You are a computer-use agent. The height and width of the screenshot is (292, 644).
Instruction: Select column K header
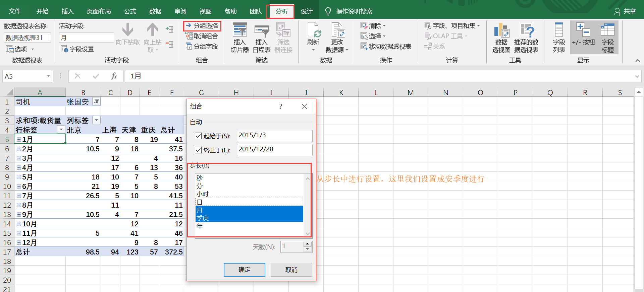tap(341, 92)
